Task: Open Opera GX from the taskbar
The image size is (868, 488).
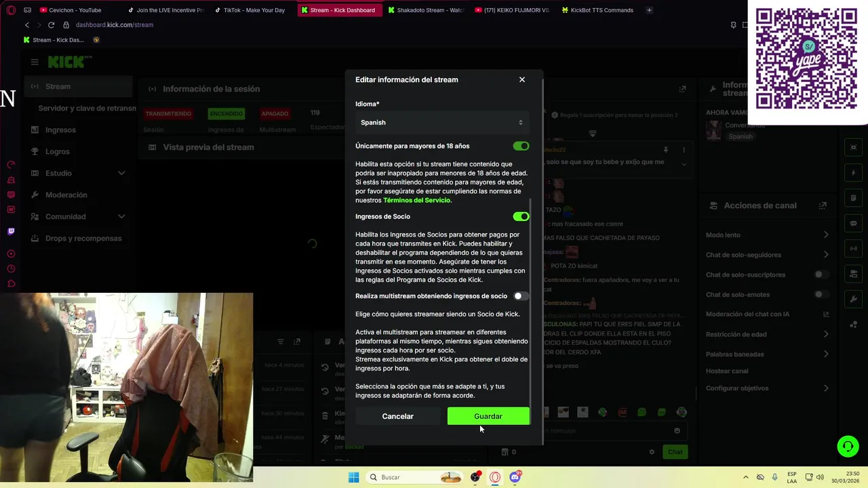Action: (495, 477)
